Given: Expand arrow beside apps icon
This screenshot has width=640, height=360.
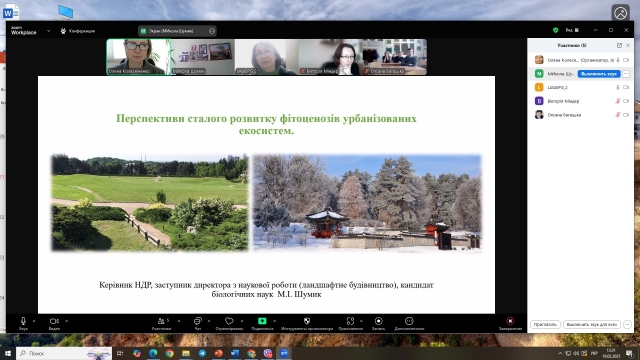Looking at the screenshot, I should tap(361, 321).
